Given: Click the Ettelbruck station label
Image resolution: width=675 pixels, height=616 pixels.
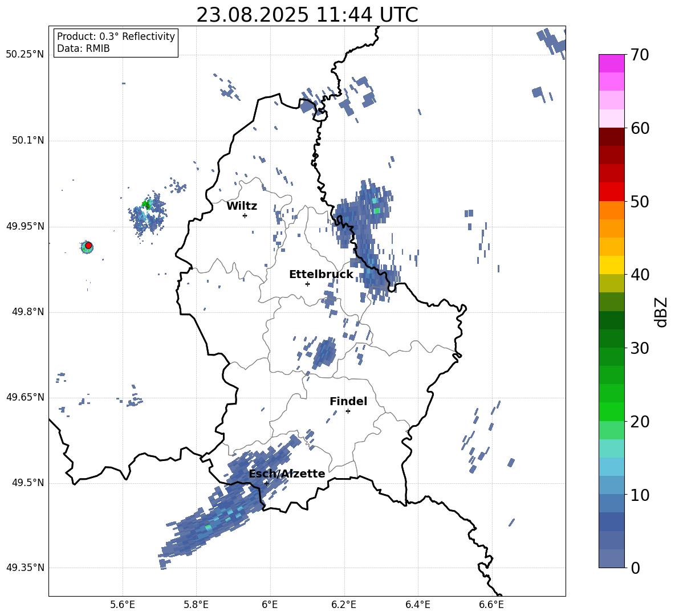Looking at the screenshot, I should 321,275.
